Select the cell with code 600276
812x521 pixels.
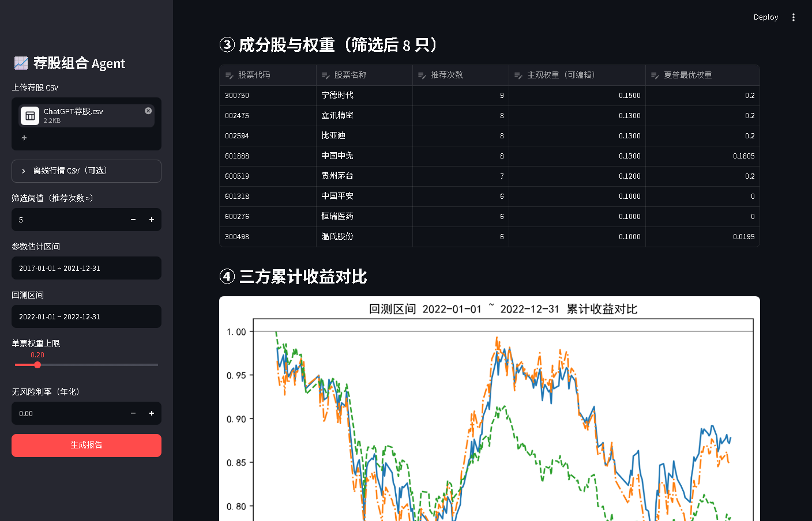(268, 217)
